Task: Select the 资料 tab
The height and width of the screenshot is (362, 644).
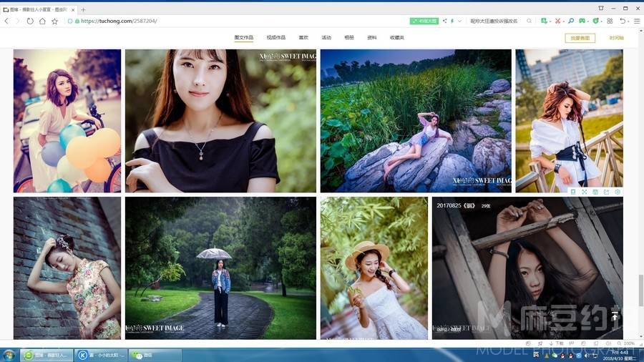Action: tap(372, 38)
